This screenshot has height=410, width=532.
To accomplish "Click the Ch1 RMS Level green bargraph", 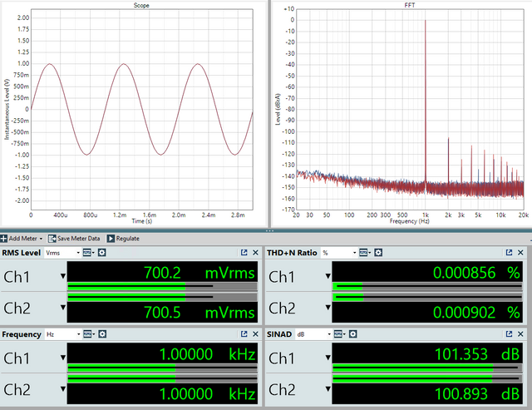I will coord(162,286).
